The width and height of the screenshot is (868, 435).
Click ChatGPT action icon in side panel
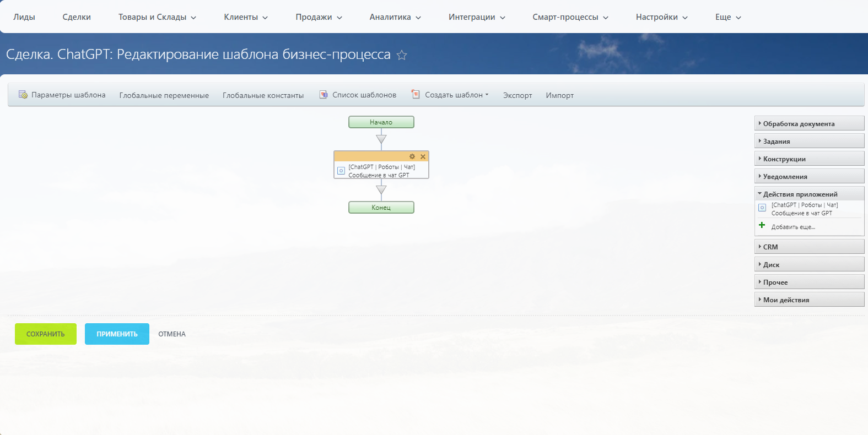(762, 208)
